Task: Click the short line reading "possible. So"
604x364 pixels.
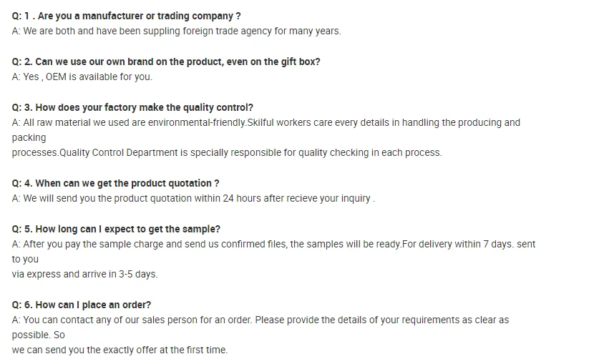Action: [38, 335]
